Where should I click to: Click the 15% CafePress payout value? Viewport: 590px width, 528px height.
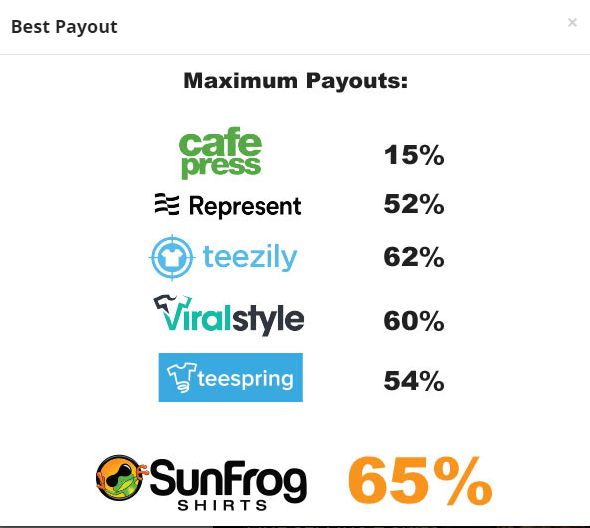[x=414, y=155]
